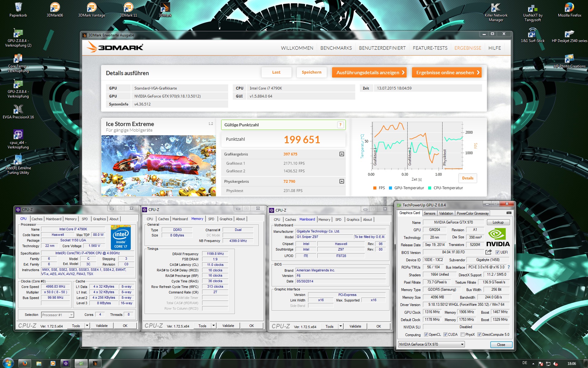Click Ergebnisse online ansehen button

[447, 72]
